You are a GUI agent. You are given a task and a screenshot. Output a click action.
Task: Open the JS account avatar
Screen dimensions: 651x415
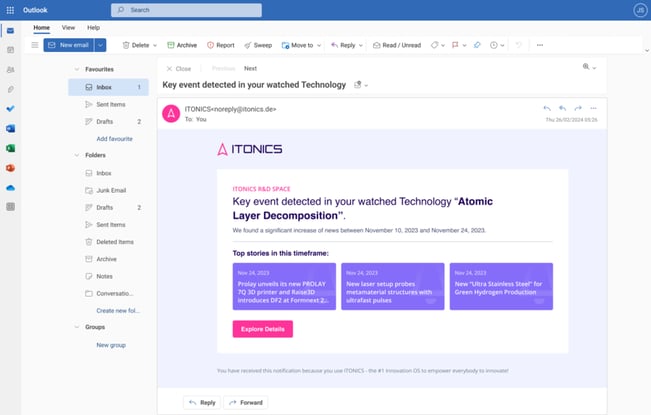tap(640, 10)
